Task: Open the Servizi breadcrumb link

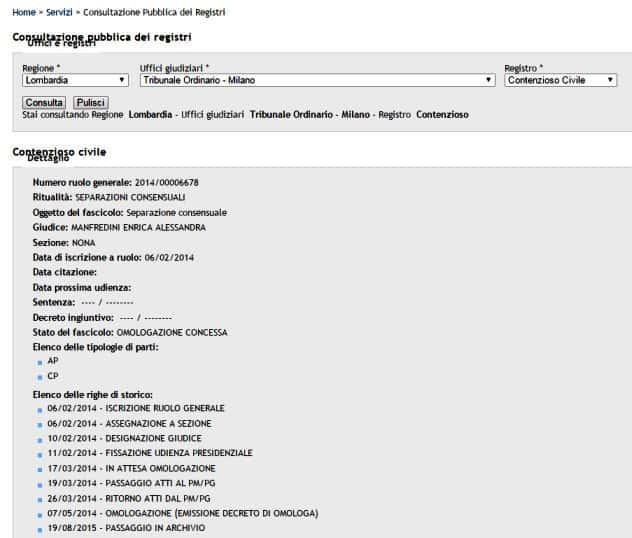Action: 59,12
